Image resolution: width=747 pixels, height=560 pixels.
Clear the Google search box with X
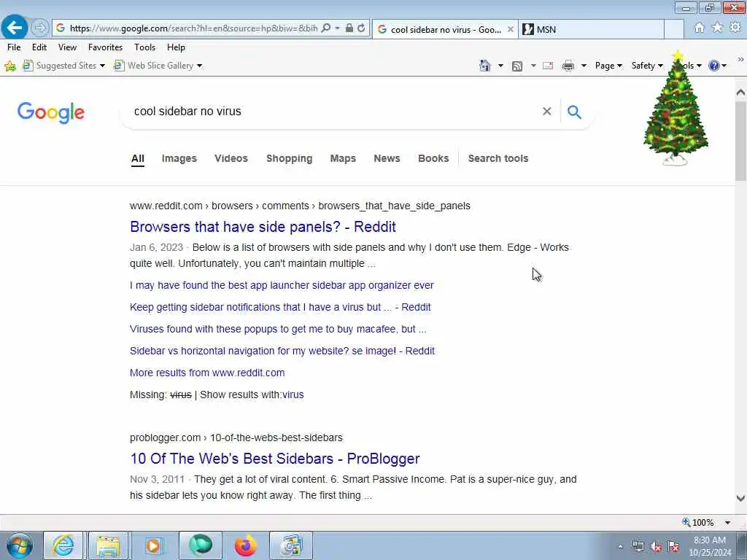click(x=546, y=112)
